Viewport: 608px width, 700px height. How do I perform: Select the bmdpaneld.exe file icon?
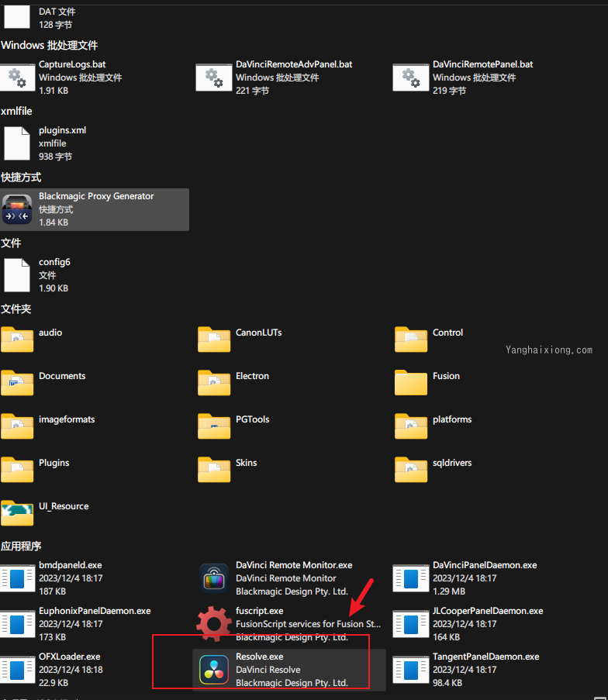coord(17,578)
